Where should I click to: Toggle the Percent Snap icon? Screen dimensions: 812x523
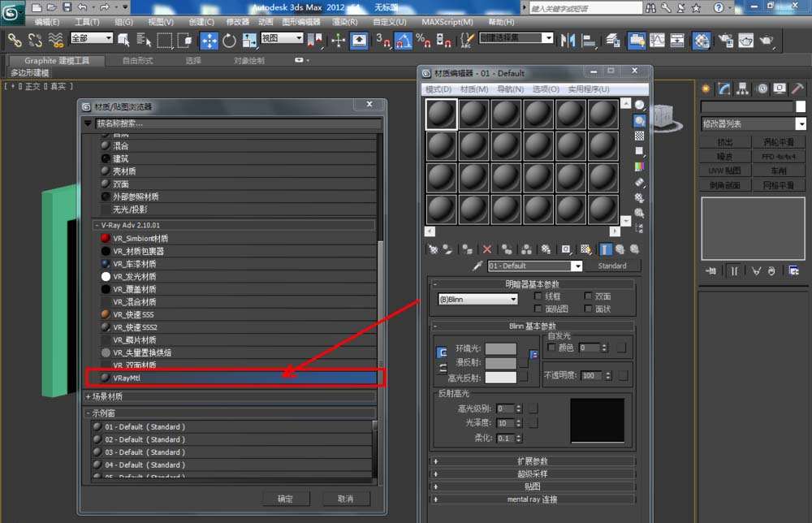(423, 40)
